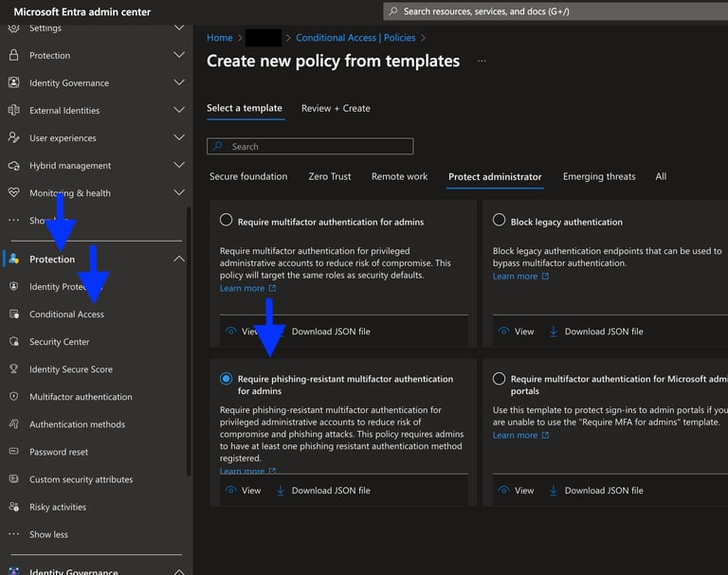Switch to Remote work tab
Image resolution: width=728 pixels, height=575 pixels.
pos(399,176)
